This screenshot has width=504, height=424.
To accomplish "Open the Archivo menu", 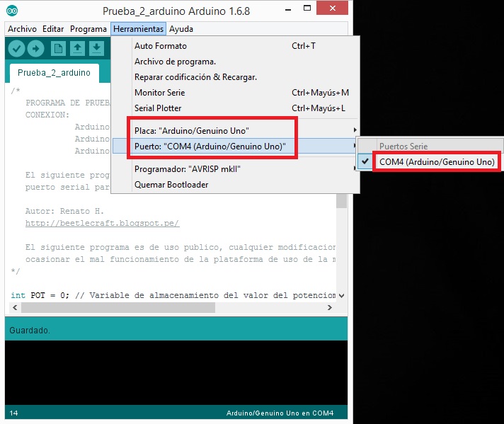I will 22,29.
